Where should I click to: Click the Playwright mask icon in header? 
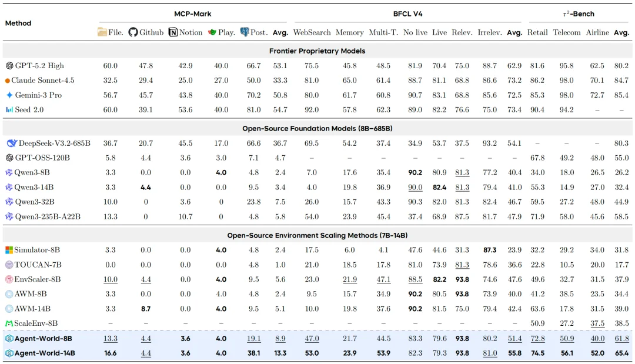212,32
